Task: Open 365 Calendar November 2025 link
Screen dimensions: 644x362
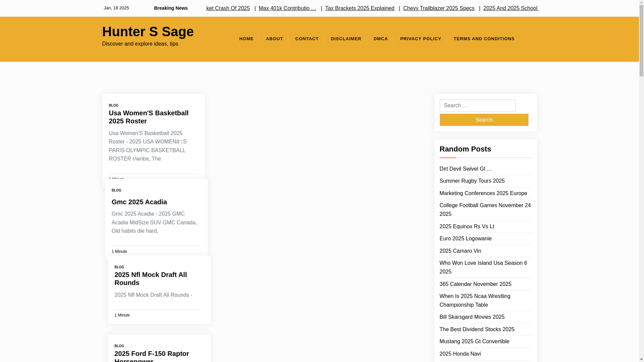Action: (475, 284)
